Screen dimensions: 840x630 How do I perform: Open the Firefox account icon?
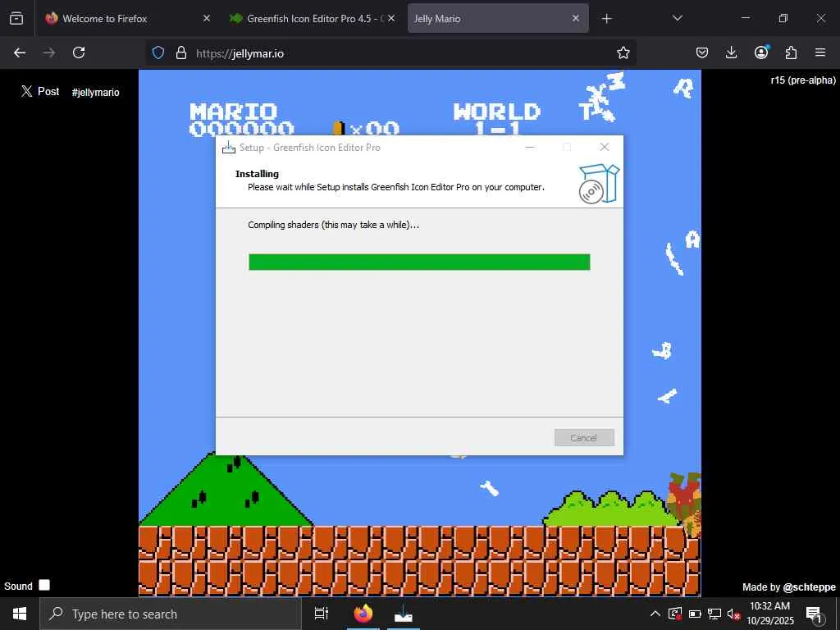[x=761, y=52]
